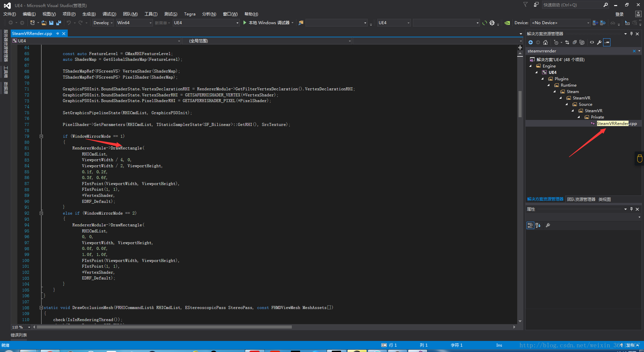Click the NVIDIA Tegra eye icon
This screenshot has width=644, height=352.
click(507, 23)
